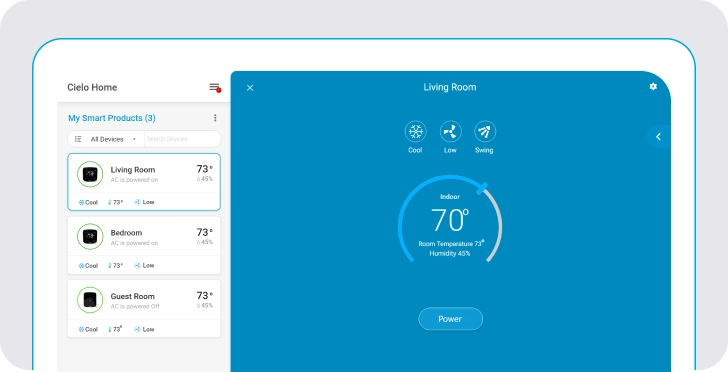This screenshot has width=728, height=372.
Task: Click Low fan icon in Guest Room card
Action: point(137,329)
